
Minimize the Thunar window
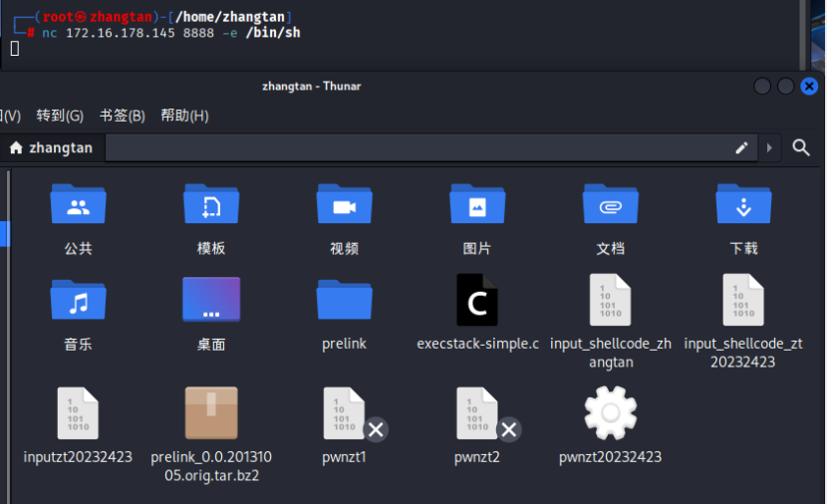click(x=762, y=86)
